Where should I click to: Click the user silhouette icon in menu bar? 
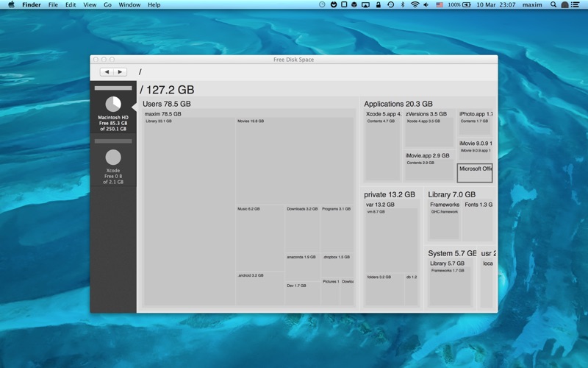pos(564,4)
